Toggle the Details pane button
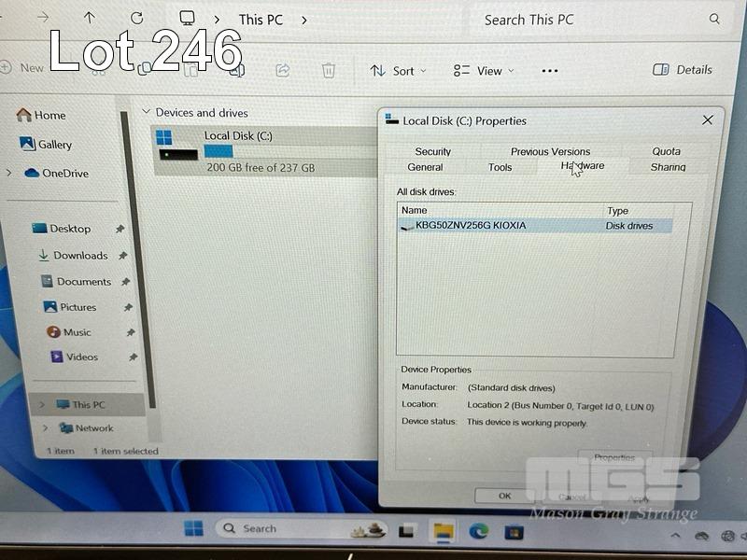This screenshot has height=560, width=747. 682,70
